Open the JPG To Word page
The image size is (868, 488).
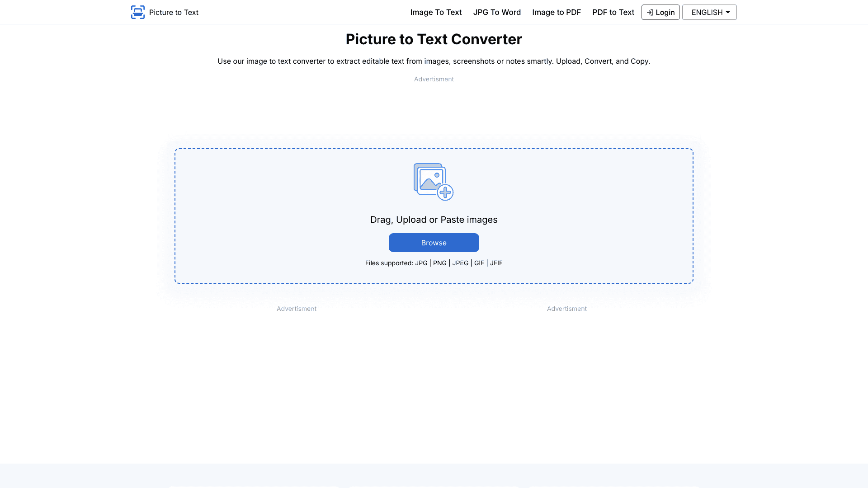click(497, 12)
